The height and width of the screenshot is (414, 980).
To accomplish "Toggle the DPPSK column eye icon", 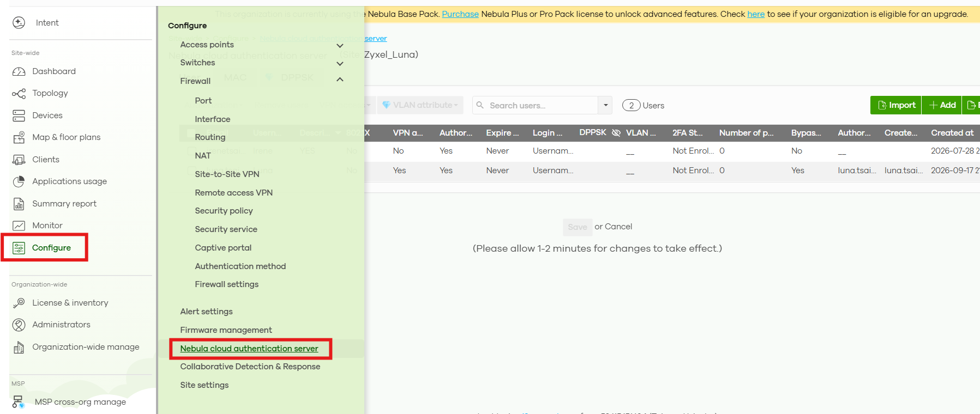I will click(616, 133).
